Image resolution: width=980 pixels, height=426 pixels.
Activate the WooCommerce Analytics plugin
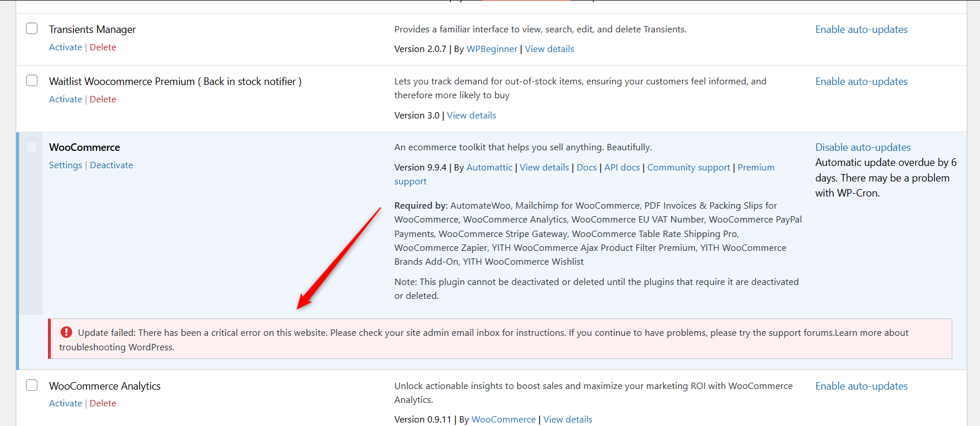65,403
